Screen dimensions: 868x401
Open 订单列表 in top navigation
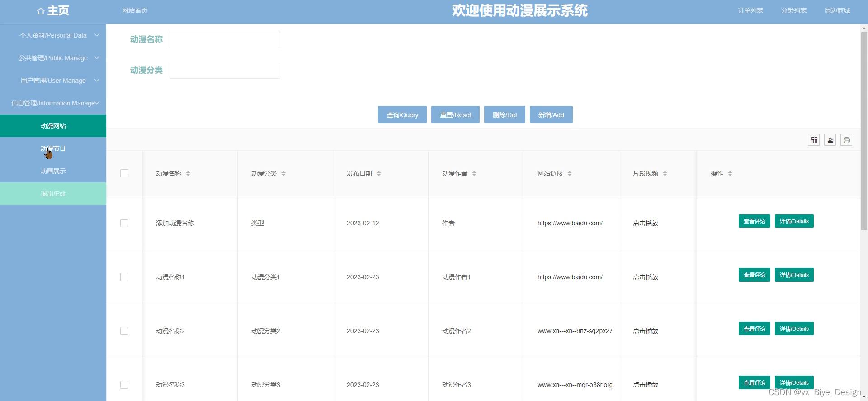tap(750, 10)
